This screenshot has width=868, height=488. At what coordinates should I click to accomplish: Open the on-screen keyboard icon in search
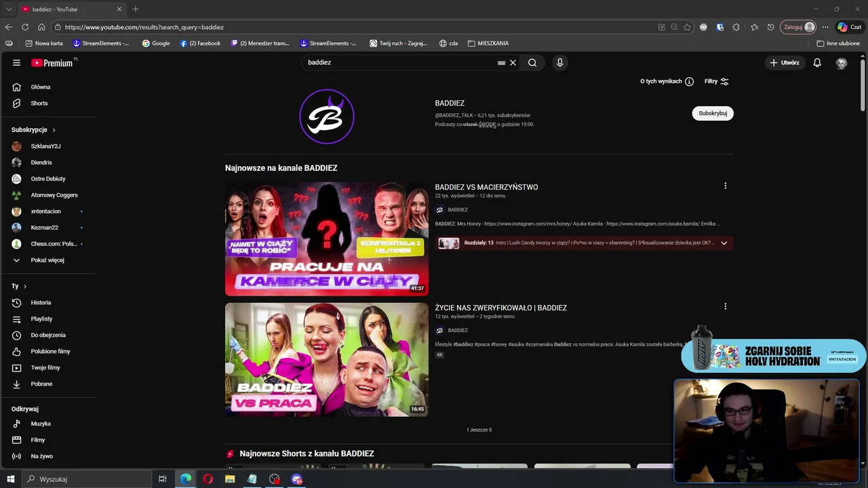coord(501,62)
